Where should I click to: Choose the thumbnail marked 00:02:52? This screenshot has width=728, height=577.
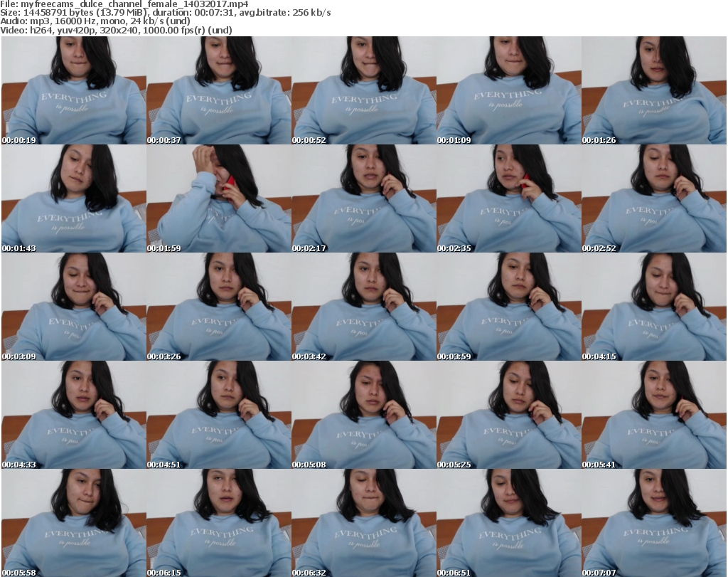(x=653, y=198)
